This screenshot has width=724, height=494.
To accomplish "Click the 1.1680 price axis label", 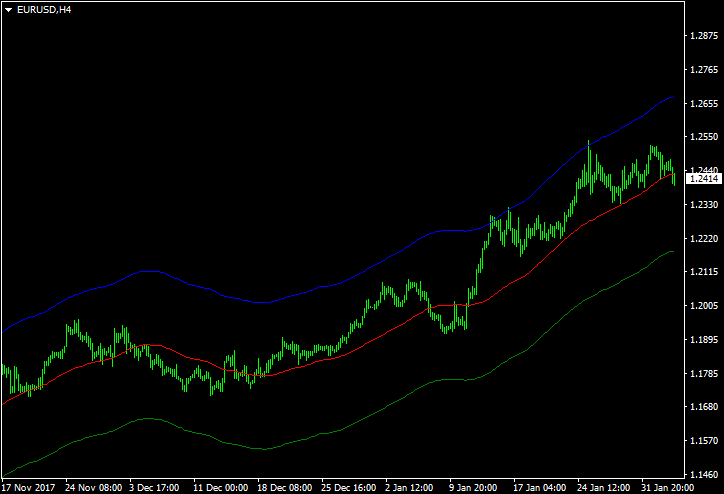I will click(x=706, y=407).
